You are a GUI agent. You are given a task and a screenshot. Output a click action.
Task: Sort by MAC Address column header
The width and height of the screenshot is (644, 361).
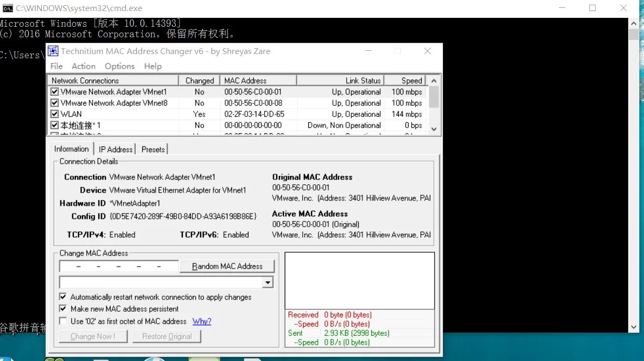tap(258, 80)
